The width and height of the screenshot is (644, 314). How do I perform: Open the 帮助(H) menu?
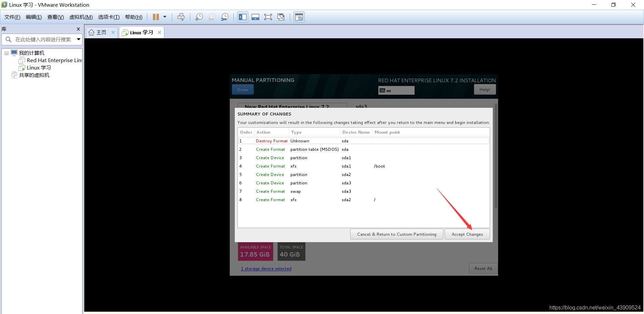(133, 17)
